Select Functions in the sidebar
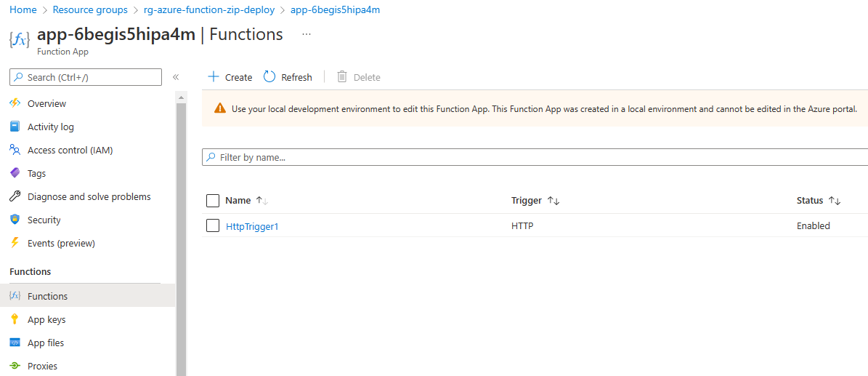Screen dimensions: 868x376 pyautogui.click(x=87, y=296)
